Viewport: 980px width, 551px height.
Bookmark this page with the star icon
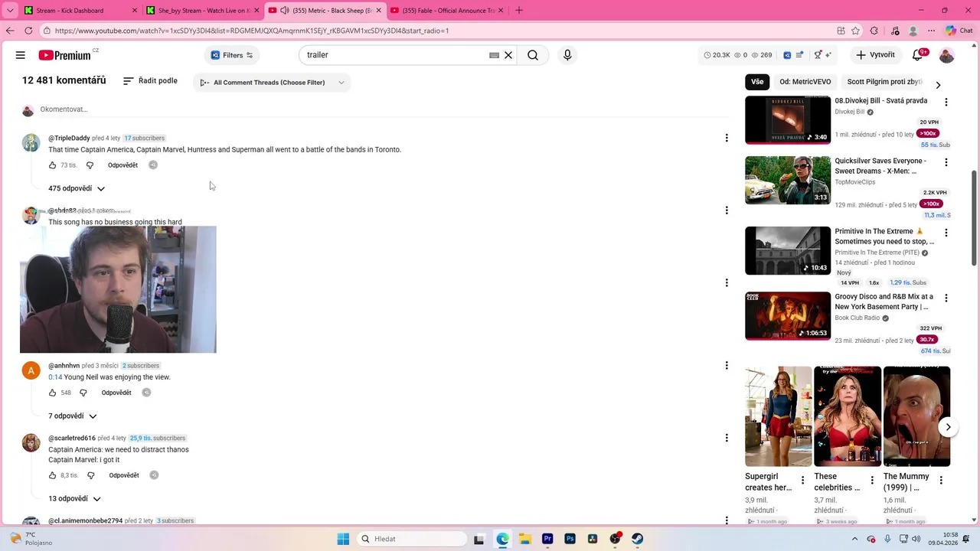click(x=855, y=31)
